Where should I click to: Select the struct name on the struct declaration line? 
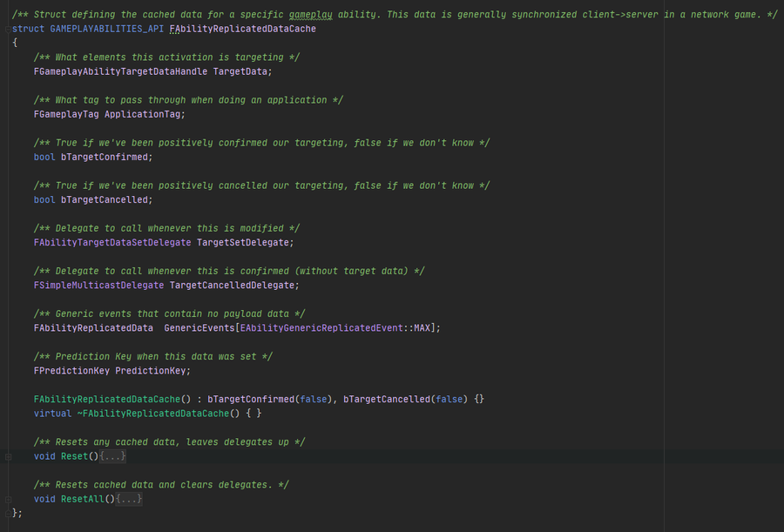242,29
